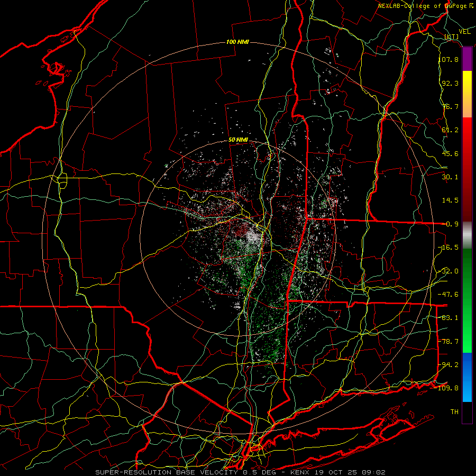Click the 45.6 velocity scale value
The height and width of the screenshot is (476, 476).
[x=450, y=153]
